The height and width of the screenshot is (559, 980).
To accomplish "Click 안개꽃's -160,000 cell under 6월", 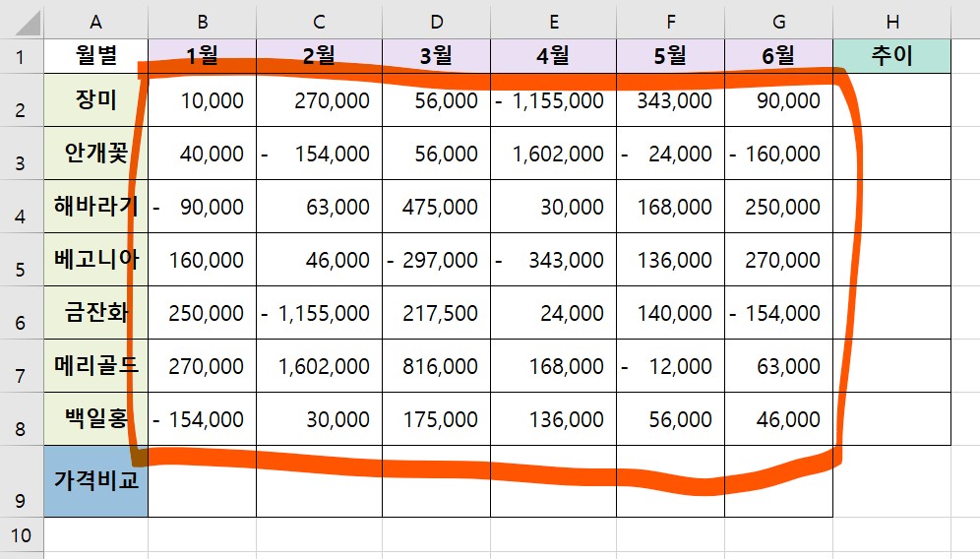I will click(778, 154).
